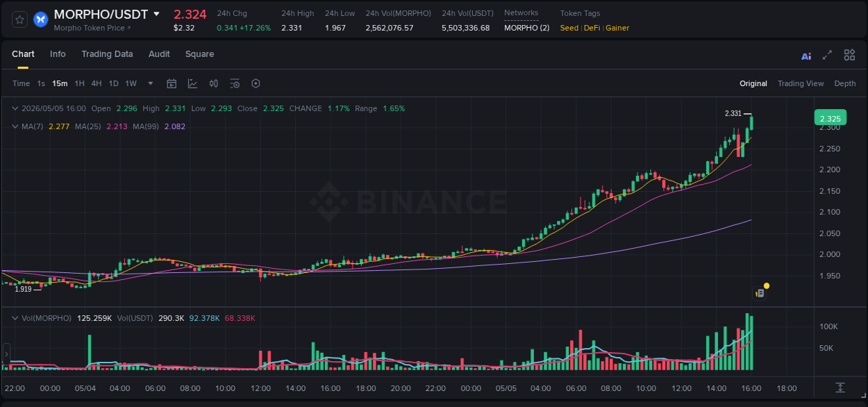The height and width of the screenshot is (407, 868).
Task: Click the 2.331 high price marker
Action: pyautogui.click(x=733, y=113)
